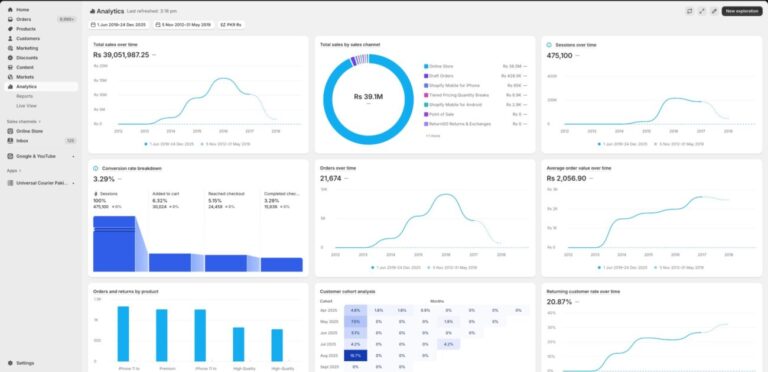Click the Completed checkout funnel step
This screenshot has width=768, height=372.
pos(282,265)
